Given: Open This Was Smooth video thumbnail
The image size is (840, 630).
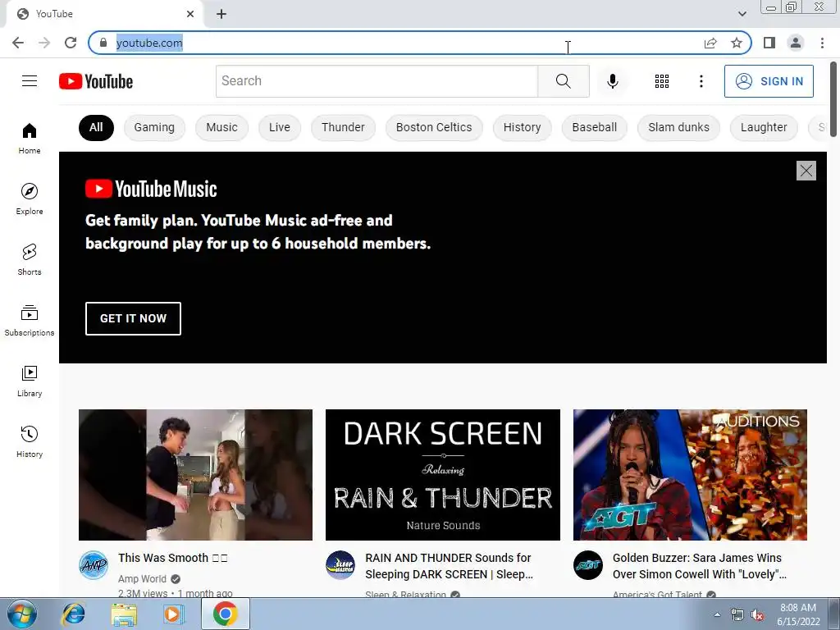Looking at the screenshot, I should pyautogui.click(x=195, y=475).
